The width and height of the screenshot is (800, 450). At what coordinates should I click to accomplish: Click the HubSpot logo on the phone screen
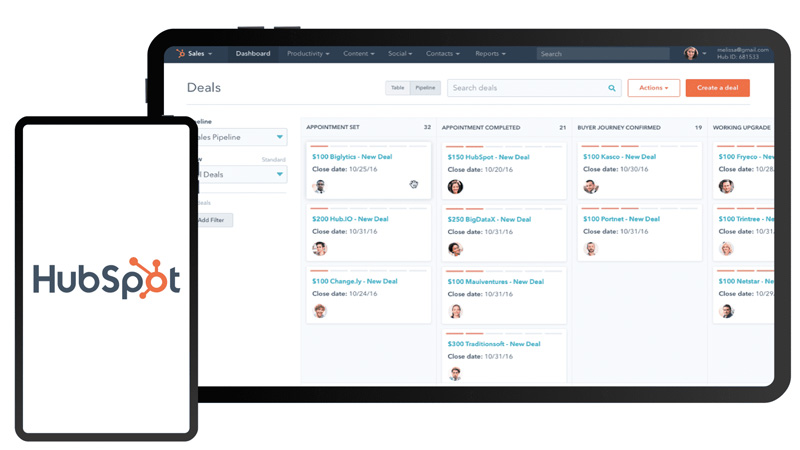coord(107,278)
